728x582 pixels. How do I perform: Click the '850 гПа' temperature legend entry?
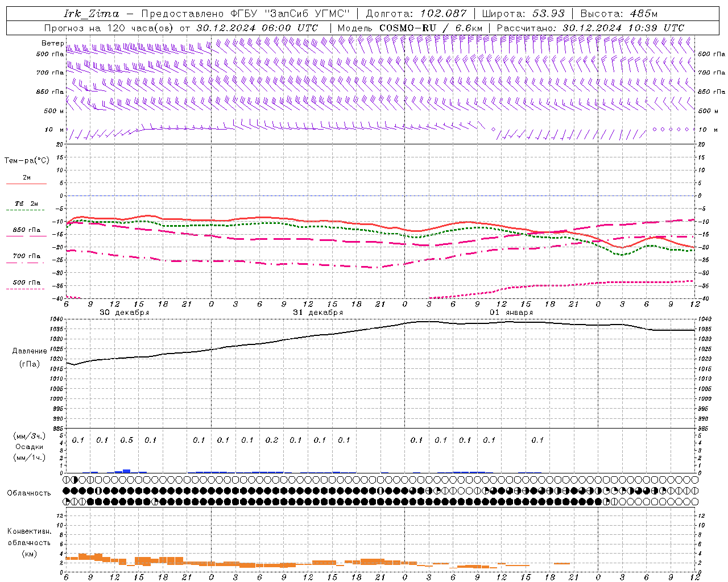pyautogui.click(x=27, y=230)
